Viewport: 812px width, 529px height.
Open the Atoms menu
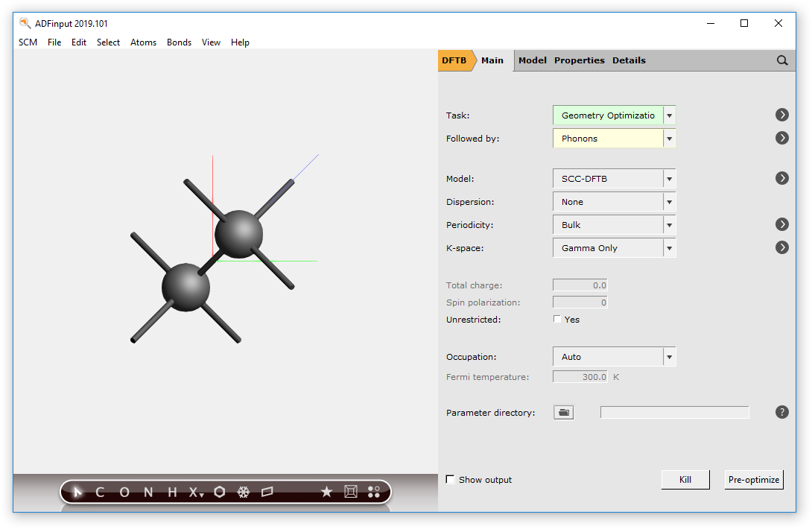point(144,42)
